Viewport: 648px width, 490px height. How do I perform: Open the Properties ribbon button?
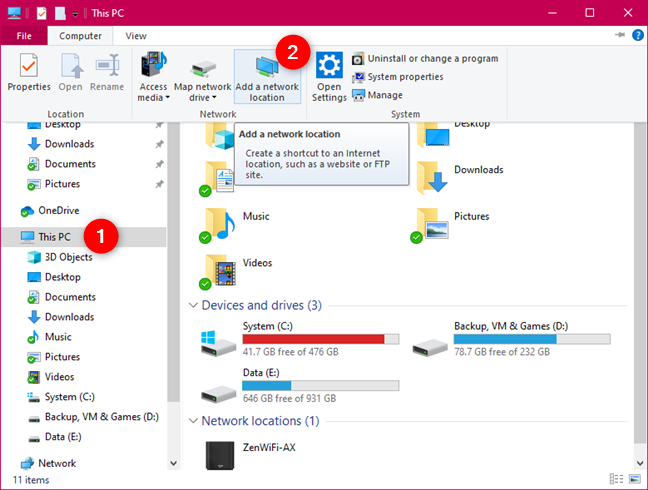[29, 72]
